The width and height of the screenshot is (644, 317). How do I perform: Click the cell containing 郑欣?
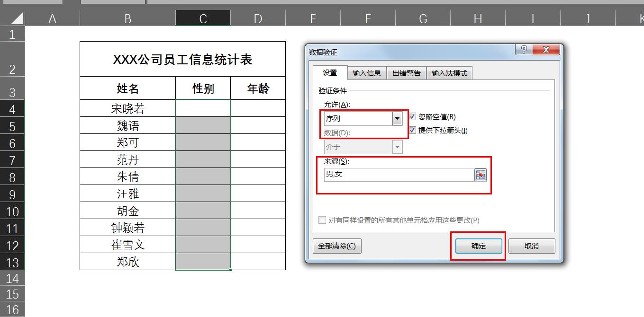(x=127, y=262)
